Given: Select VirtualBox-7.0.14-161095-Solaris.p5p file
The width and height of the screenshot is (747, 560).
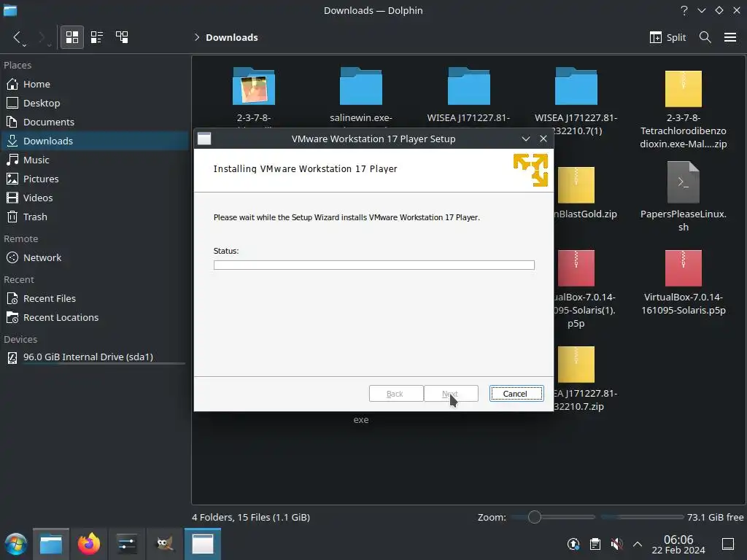Looking at the screenshot, I should click(683, 268).
